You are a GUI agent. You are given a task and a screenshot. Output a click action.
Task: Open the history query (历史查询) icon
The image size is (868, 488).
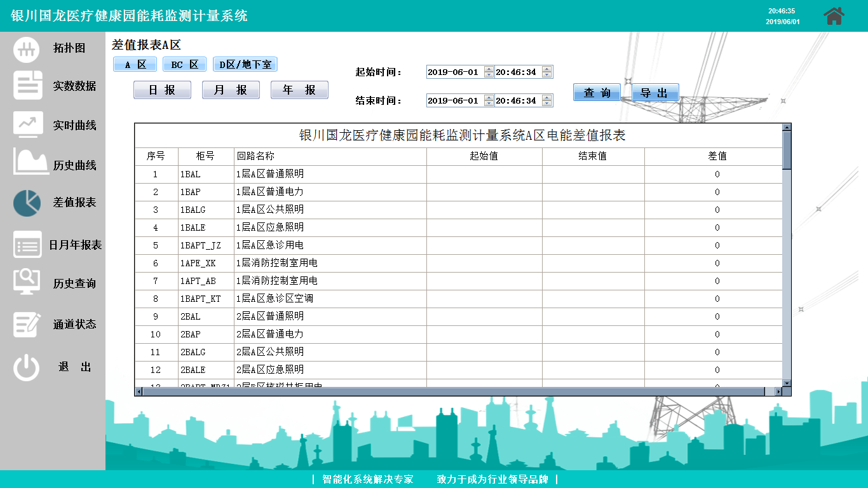[x=27, y=282]
